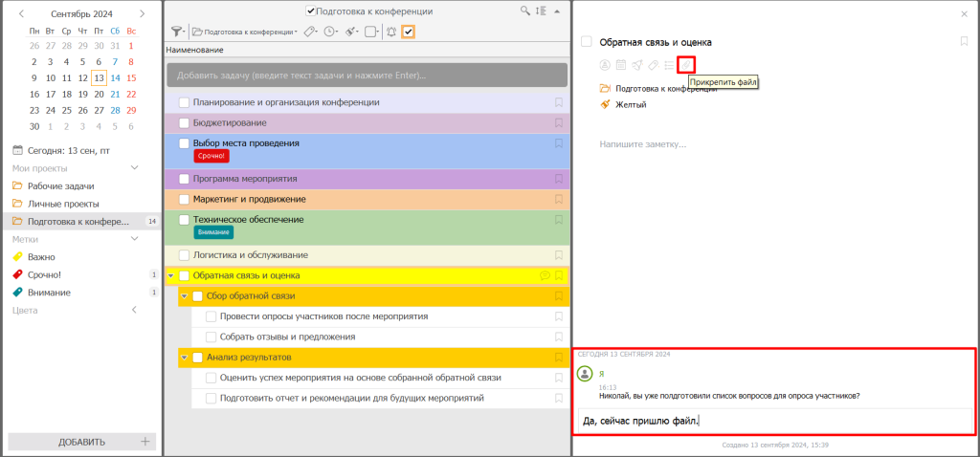Check the box for Планирование и организация конференции
The height and width of the screenshot is (457, 980).
[185, 102]
